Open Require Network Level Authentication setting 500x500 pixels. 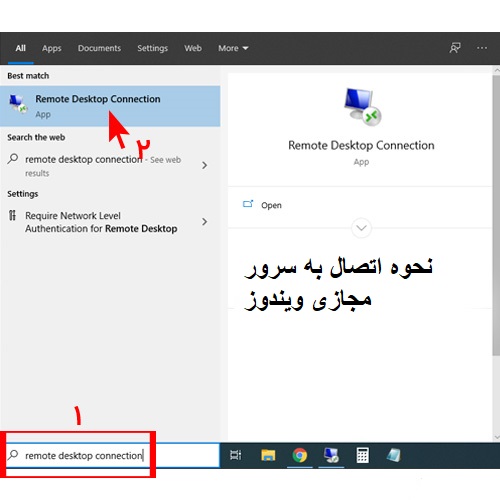coord(110,222)
